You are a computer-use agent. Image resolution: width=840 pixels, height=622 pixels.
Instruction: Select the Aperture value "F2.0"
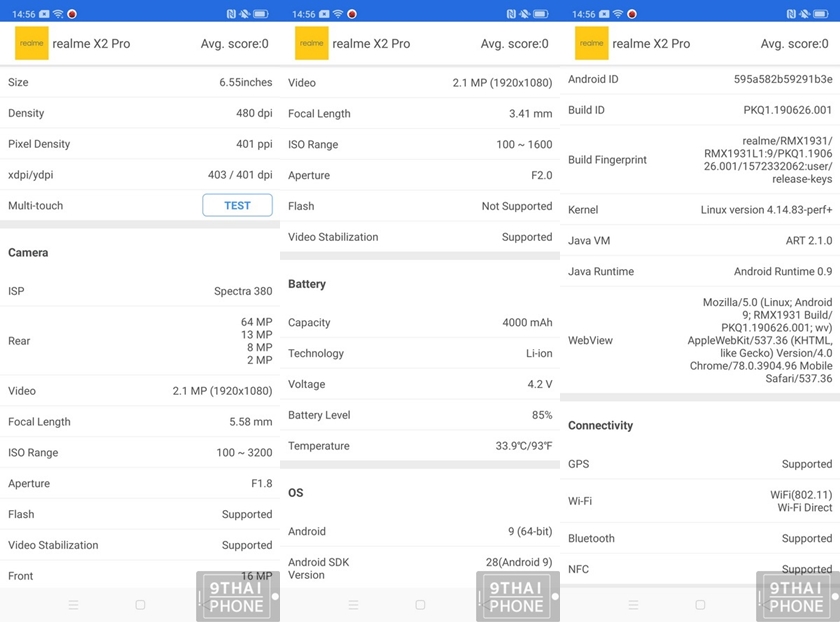[542, 175]
